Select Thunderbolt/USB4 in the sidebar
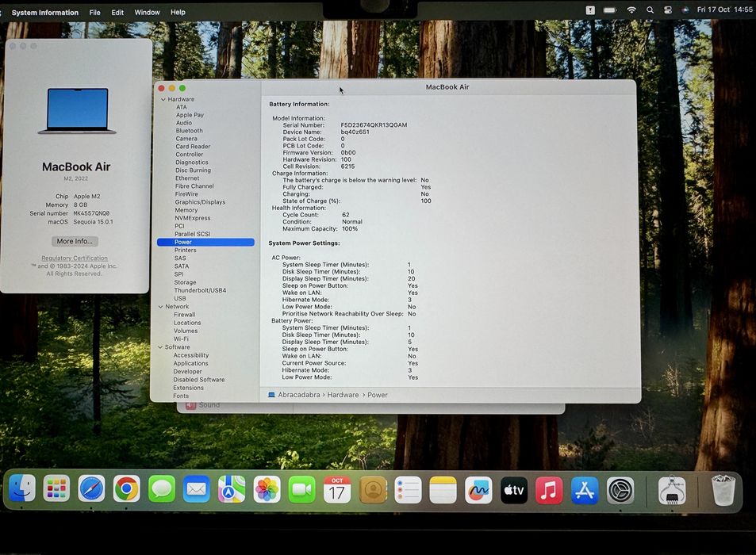Viewport: 756px width, 555px height. 200,290
